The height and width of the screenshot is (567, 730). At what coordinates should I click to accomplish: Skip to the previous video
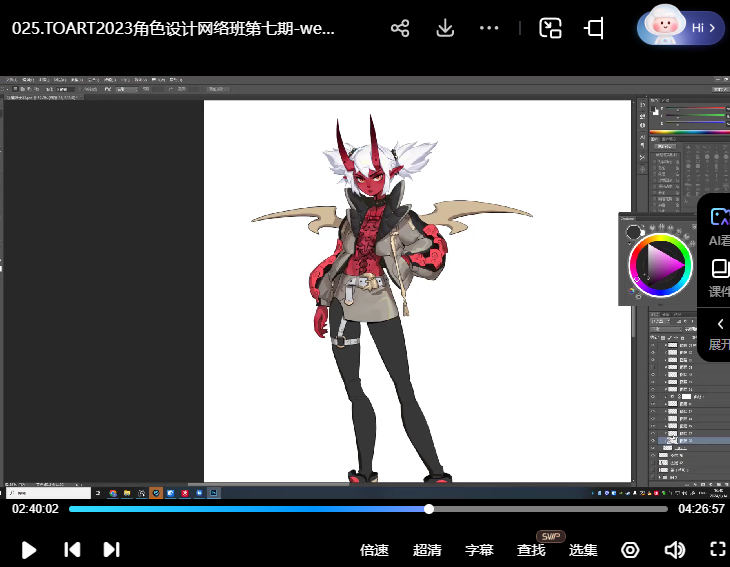[72, 549]
